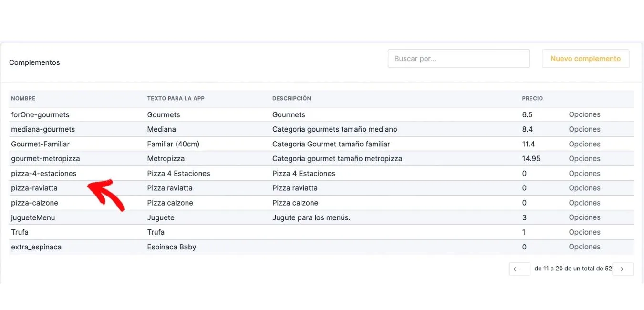644x310 pixels.
Task: Click the DESCRIPCIÓN column header
Action: coord(291,98)
